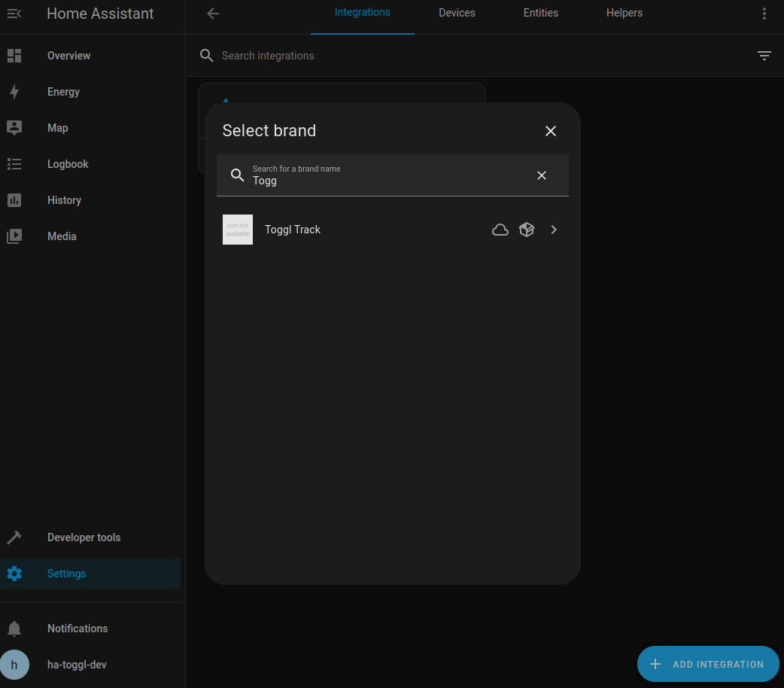Image resolution: width=784 pixels, height=688 pixels.
Task: Click the Settings gear icon
Action: point(14,574)
